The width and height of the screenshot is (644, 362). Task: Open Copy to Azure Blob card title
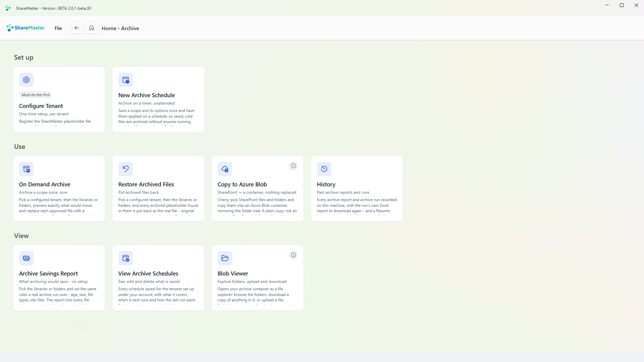(242, 184)
